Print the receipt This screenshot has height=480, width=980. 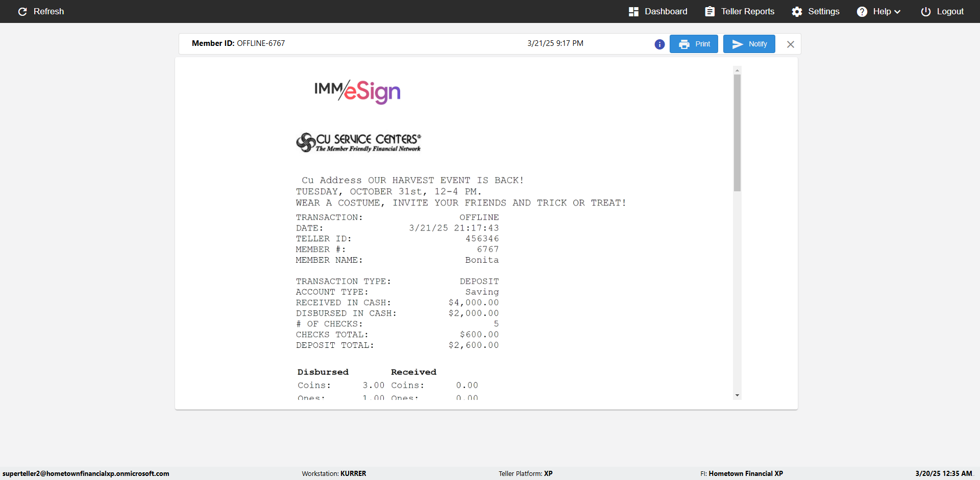coord(694,44)
